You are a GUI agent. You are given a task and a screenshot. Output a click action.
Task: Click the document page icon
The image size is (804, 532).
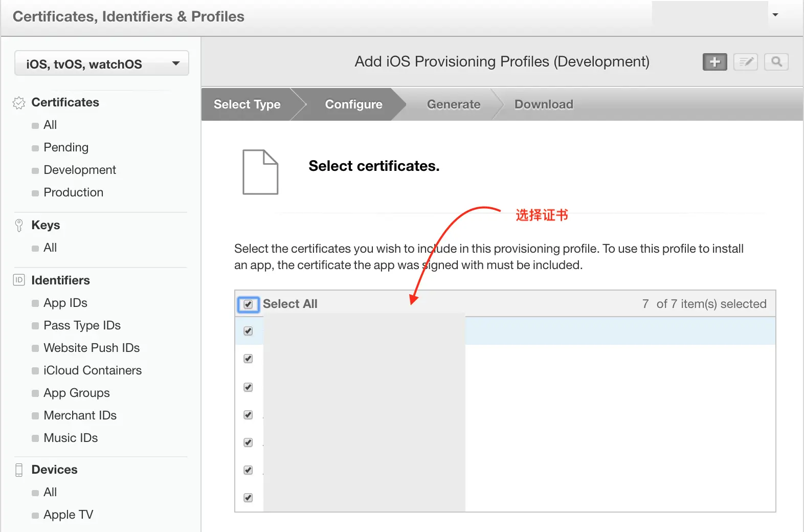pos(260,172)
